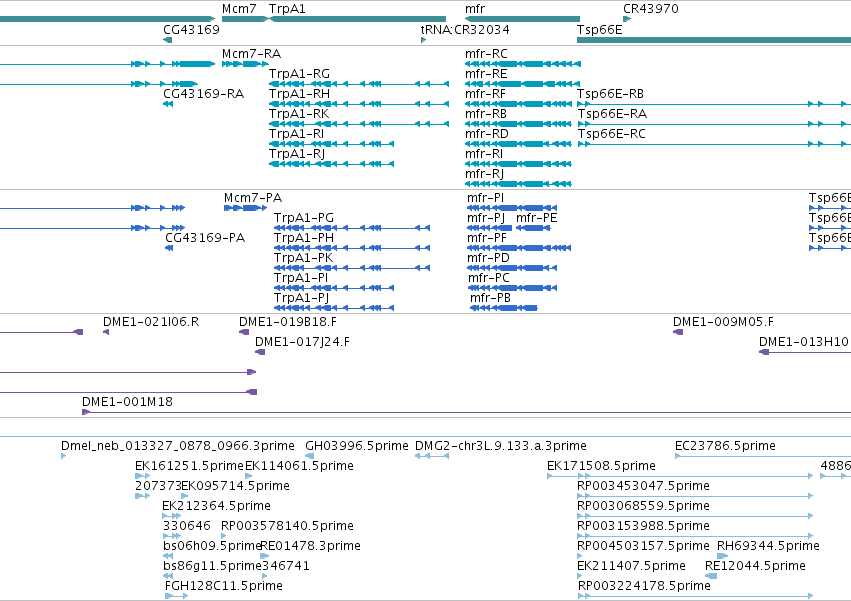Click the Tsp66E-RC transcript label
851x601 pixels.
(612, 134)
